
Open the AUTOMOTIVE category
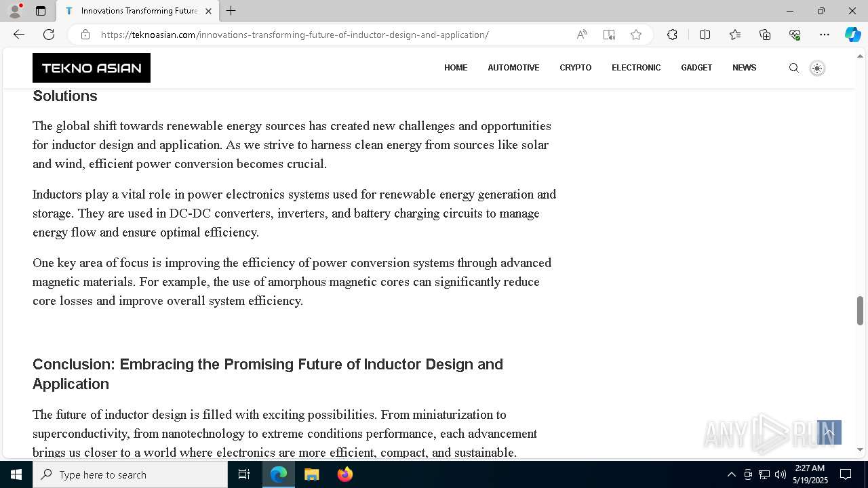pos(513,68)
